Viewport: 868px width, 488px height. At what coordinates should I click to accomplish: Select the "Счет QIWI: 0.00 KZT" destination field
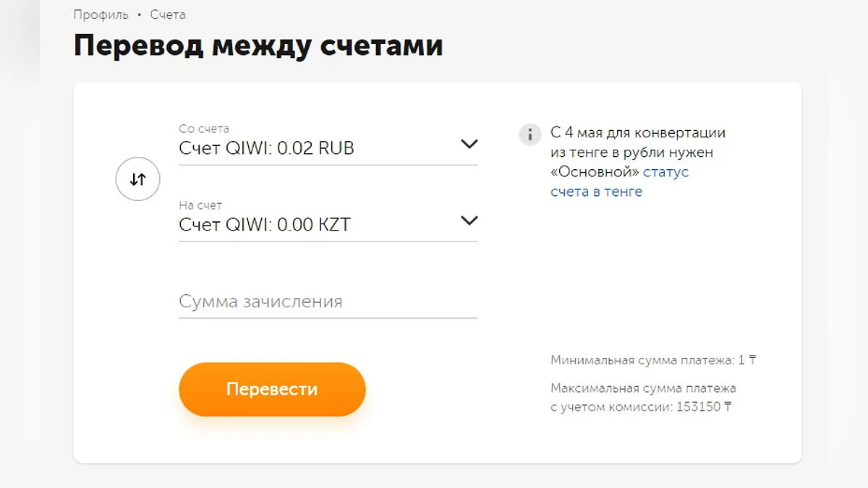tap(264, 225)
